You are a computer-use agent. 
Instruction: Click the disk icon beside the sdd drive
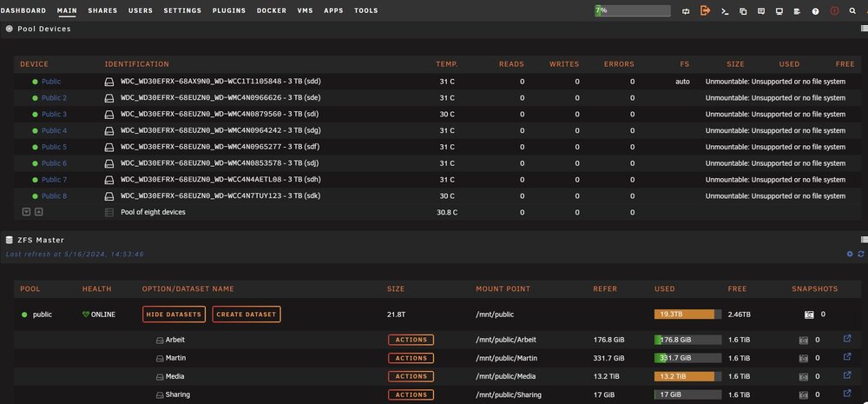(109, 82)
